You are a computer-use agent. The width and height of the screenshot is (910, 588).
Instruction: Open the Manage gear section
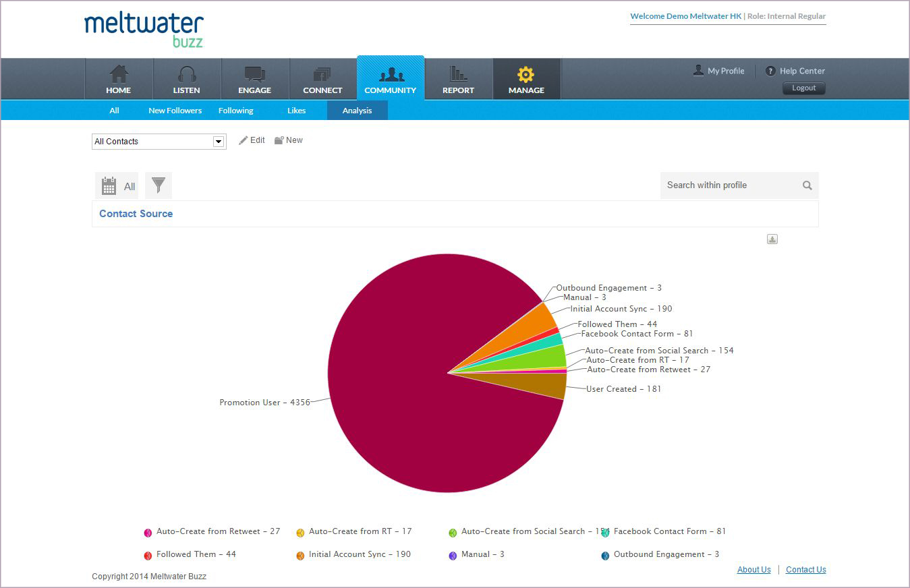pos(526,79)
